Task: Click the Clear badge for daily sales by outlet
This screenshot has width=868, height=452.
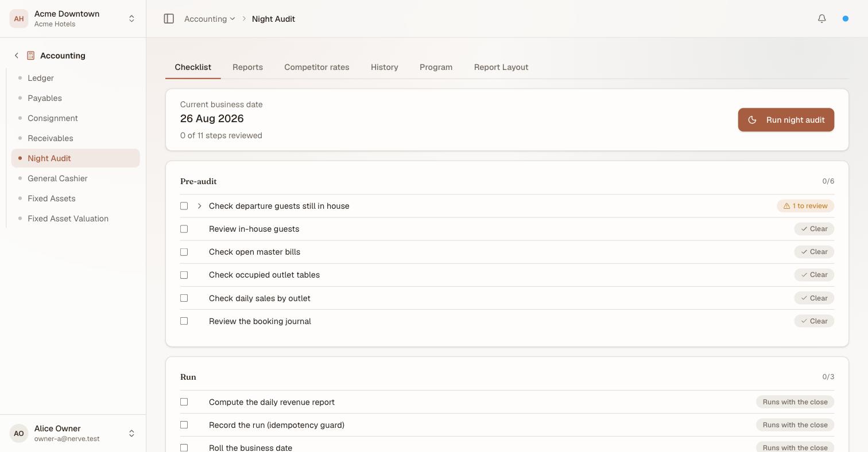Action: 814,298
